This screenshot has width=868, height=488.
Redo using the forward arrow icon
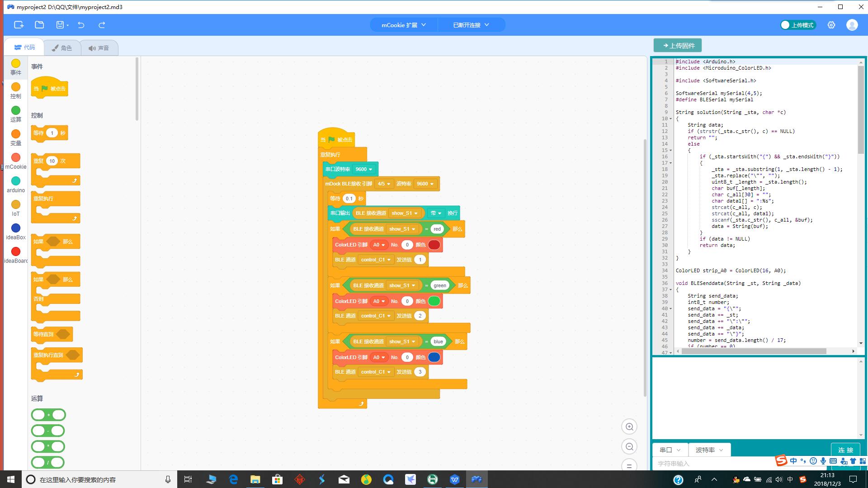tap(102, 25)
